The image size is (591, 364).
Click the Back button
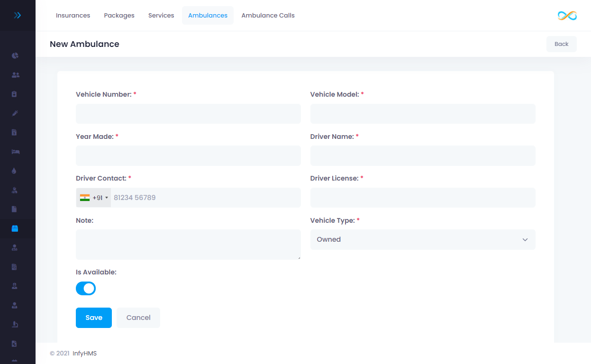click(x=561, y=44)
